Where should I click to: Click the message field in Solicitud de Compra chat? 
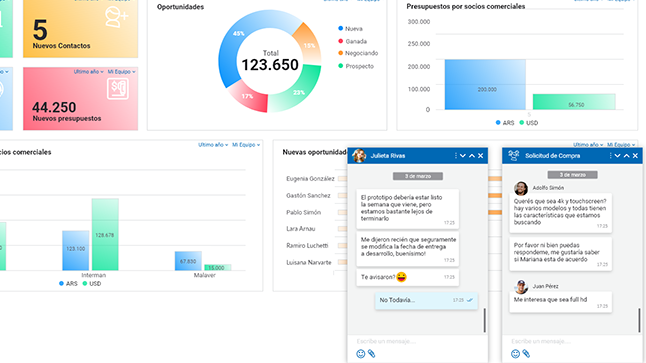click(572, 341)
